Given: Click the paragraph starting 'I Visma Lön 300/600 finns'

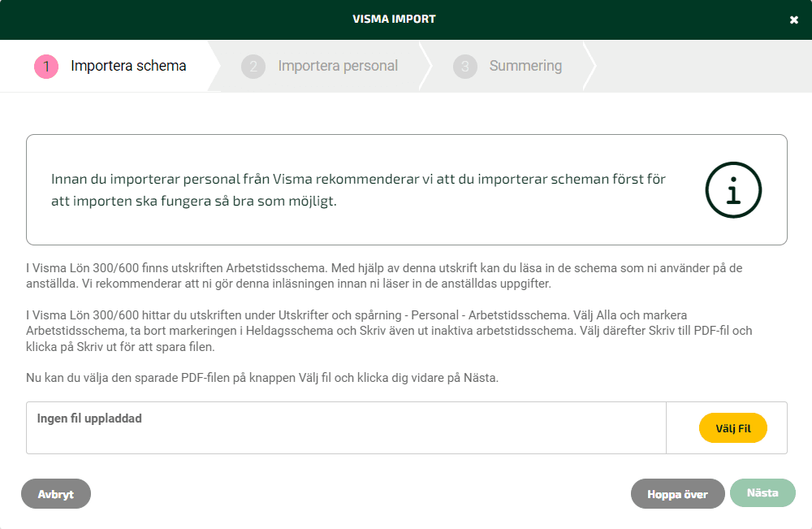Looking at the screenshot, I should pyautogui.click(x=384, y=275).
